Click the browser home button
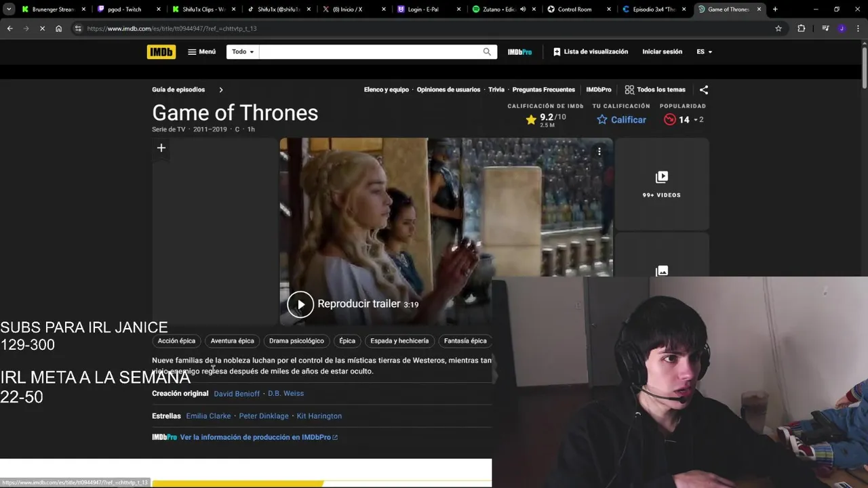The image size is (868, 488). coord(58,28)
